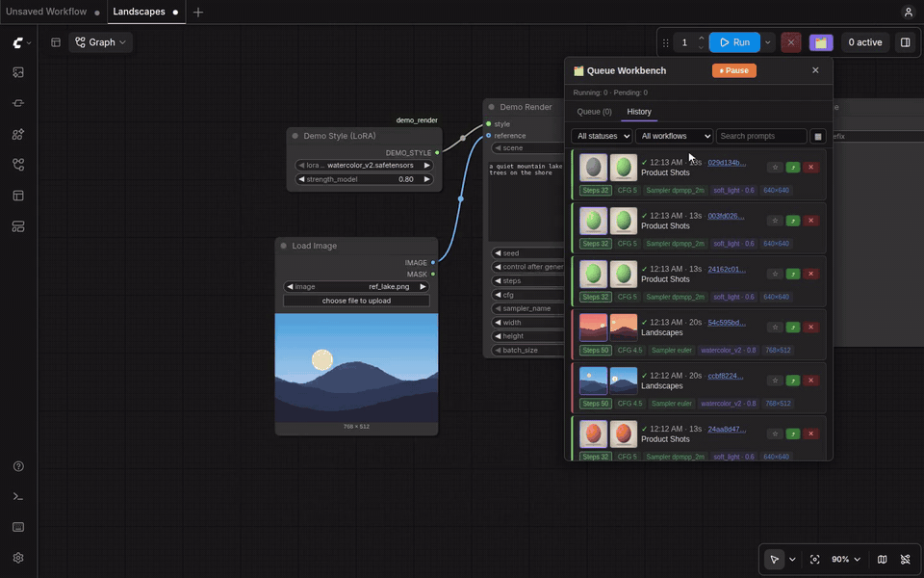Open the media assets icon in left sidebar
The height and width of the screenshot is (578, 924).
18,72
